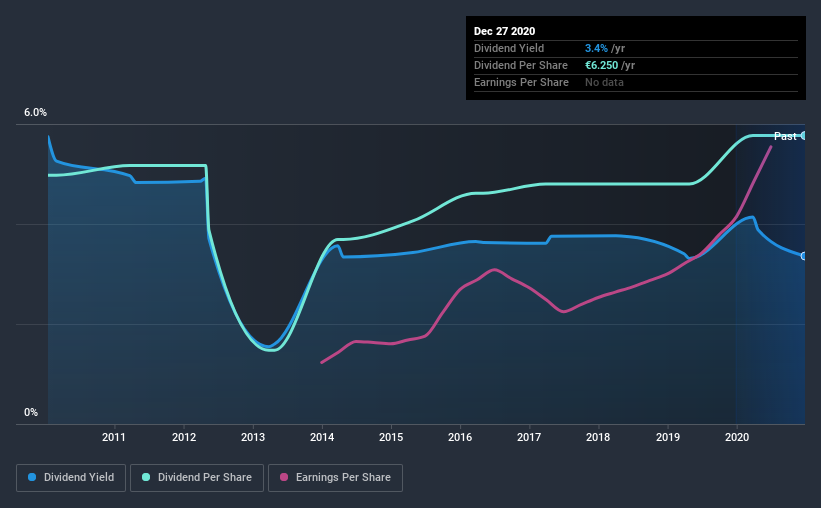Click the 2020 year axis label

point(737,437)
